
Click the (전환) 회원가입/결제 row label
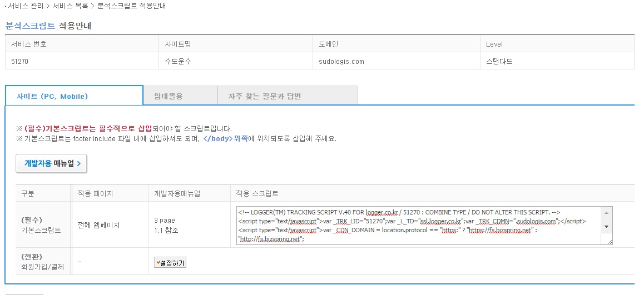click(x=43, y=262)
